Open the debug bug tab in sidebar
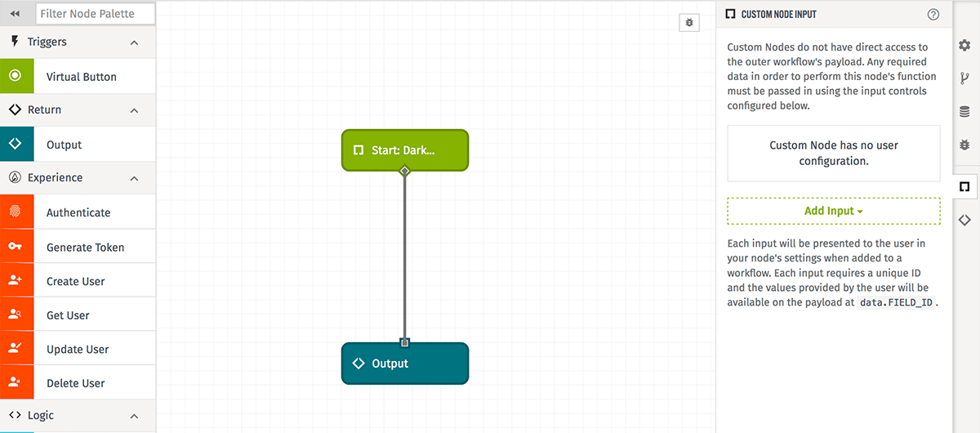The width and height of the screenshot is (980, 433). 964,144
